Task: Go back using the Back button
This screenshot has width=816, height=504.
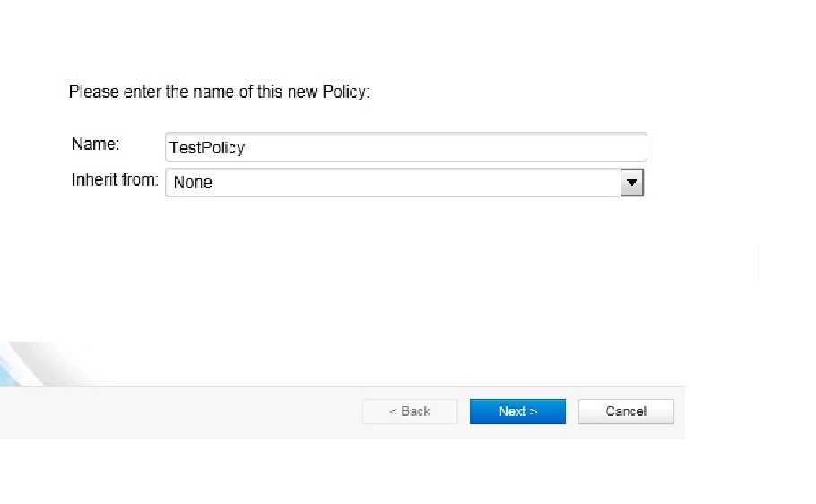Action: 410,412
